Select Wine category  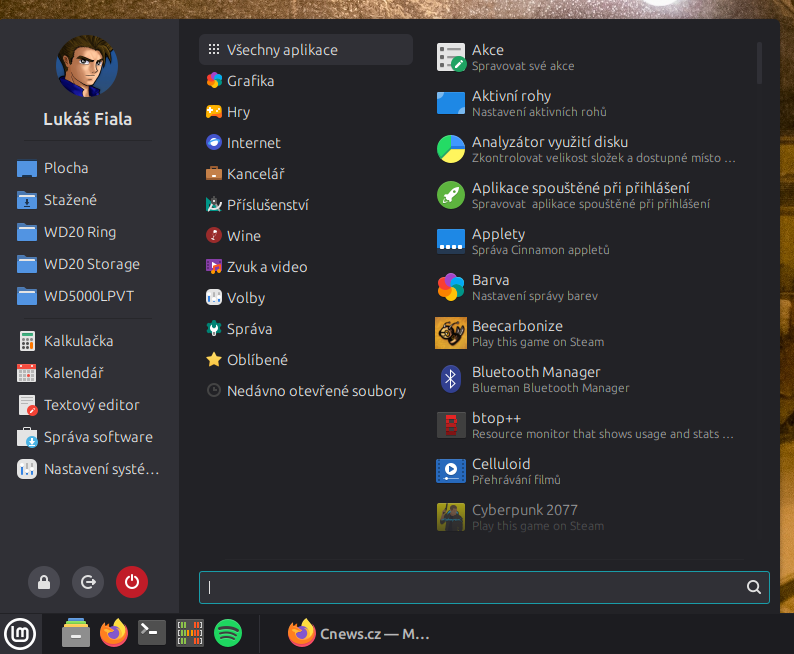pyautogui.click(x=306, y=236)
